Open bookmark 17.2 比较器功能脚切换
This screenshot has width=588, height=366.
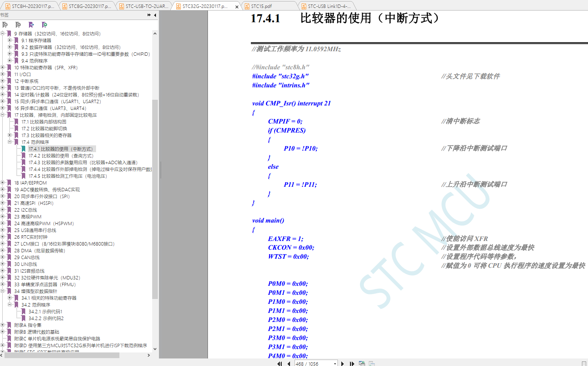(x=44, y=128)
